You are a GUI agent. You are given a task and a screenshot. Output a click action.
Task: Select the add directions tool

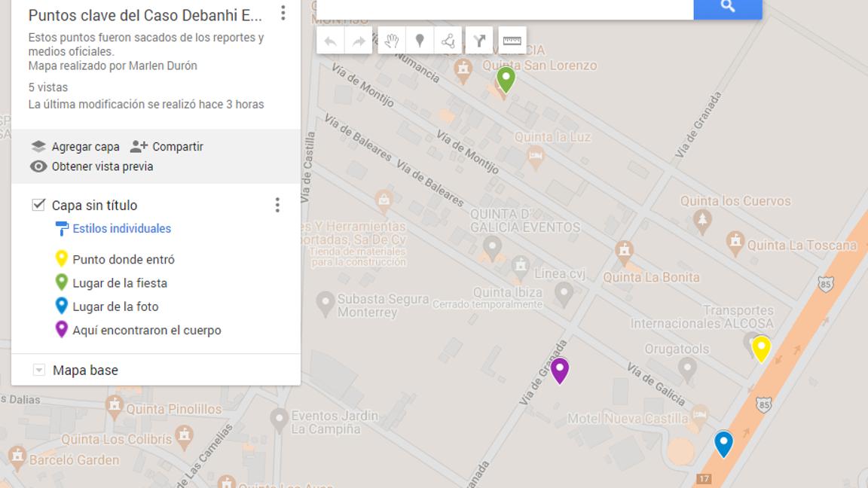(x=479, y=41)
